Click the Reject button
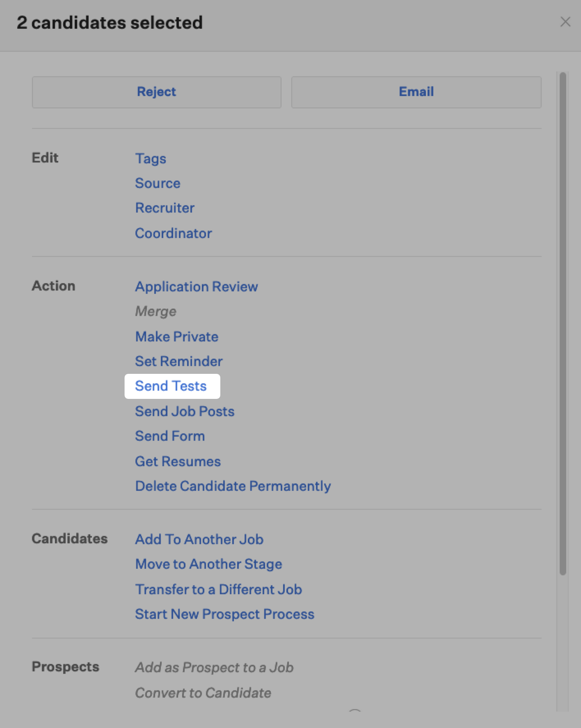581x728 pixels. pos(156,92)
